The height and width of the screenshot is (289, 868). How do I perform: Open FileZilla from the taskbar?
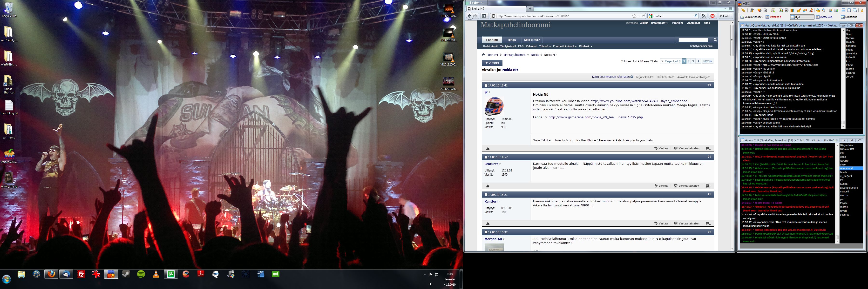pyautogui.click(x=81, y=274)
